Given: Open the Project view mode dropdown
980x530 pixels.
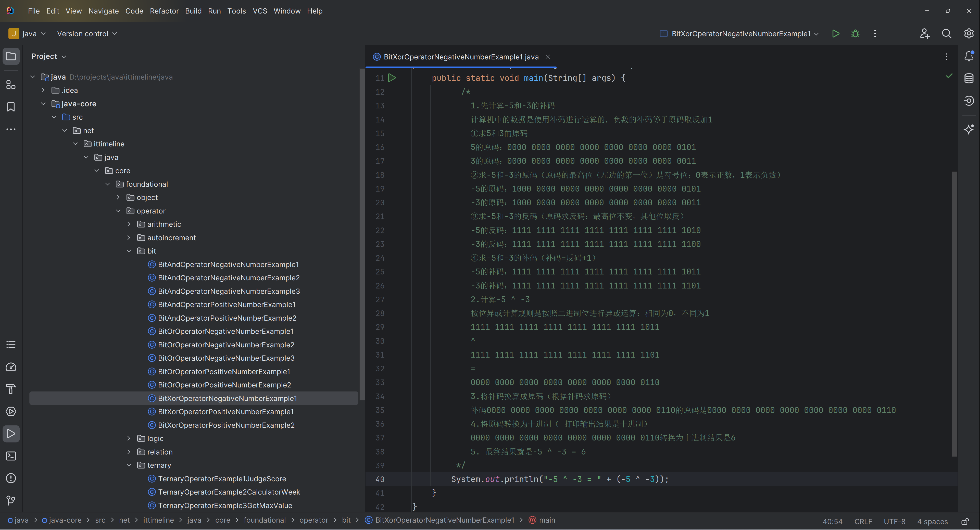Looking at the screenshot, I should [x=49, y=56].
